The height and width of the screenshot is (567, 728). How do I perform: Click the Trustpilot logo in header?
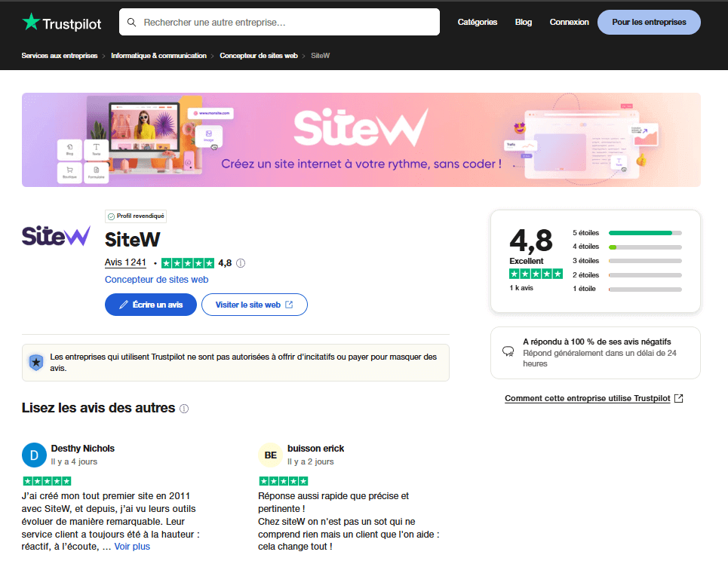[63, 23]
